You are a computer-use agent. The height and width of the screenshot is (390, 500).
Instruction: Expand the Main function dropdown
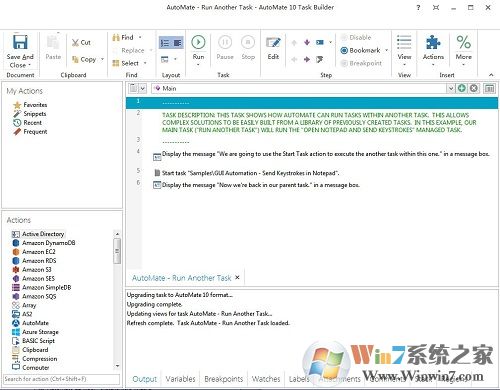tap(451, 88)
